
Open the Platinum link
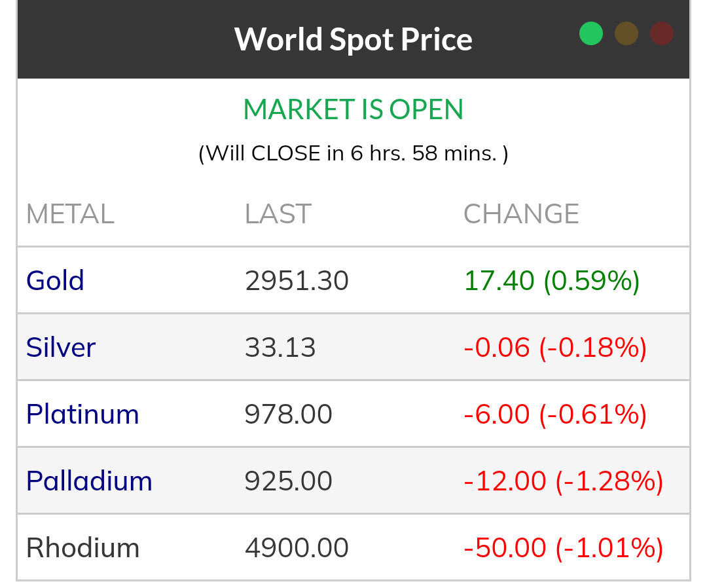coord(82,414)
